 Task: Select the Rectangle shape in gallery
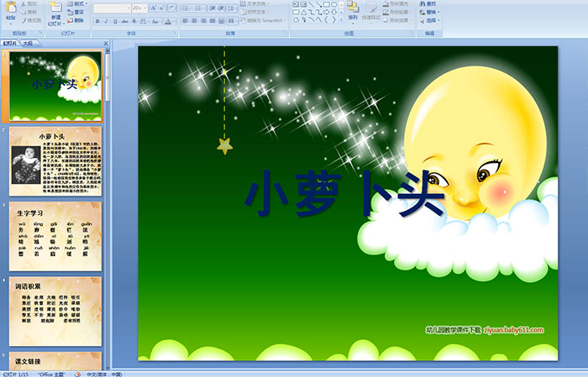[327, 4]
